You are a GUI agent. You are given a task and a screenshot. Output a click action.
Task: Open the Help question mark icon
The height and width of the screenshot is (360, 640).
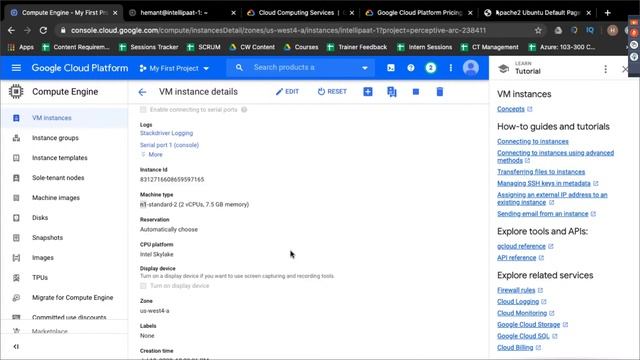pyautogui.click(x=411, y=68)
